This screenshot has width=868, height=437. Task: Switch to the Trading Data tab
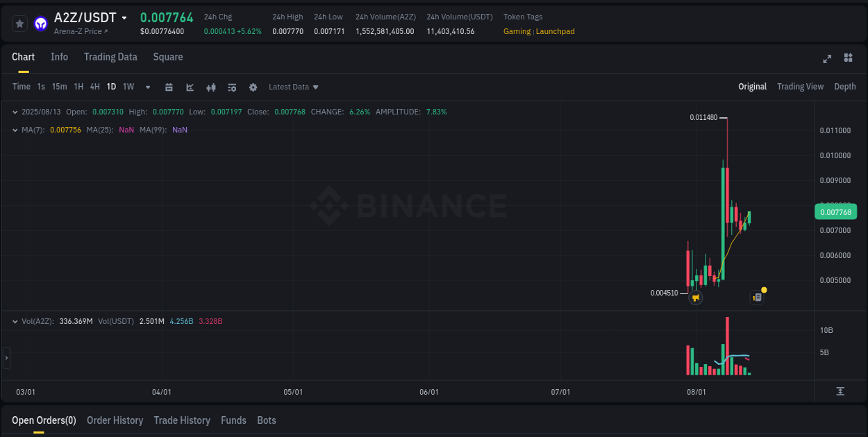click(x=110, y=57)
